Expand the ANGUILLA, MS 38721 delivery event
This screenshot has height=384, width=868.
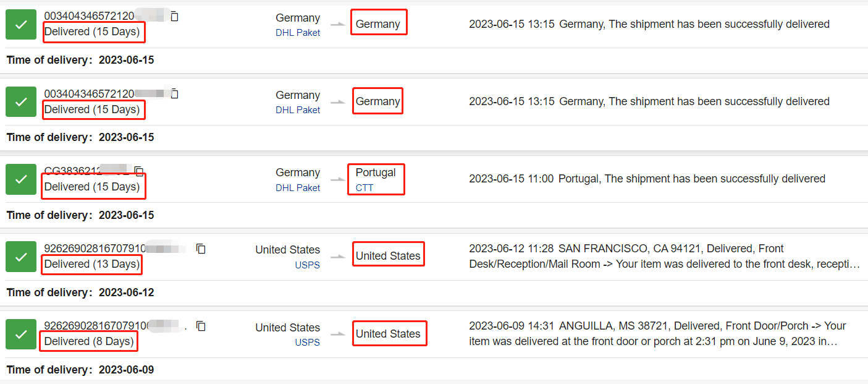coord(657,334)
